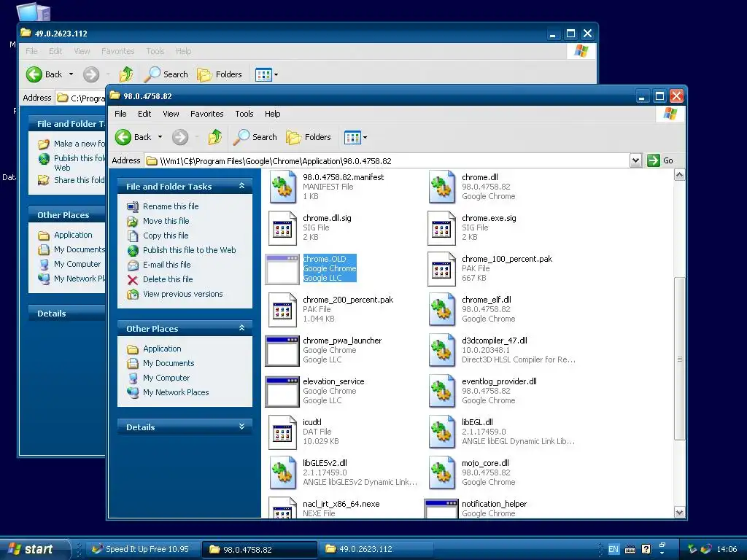Click the address bar path field
747x560 pixels.
point(387,161)
